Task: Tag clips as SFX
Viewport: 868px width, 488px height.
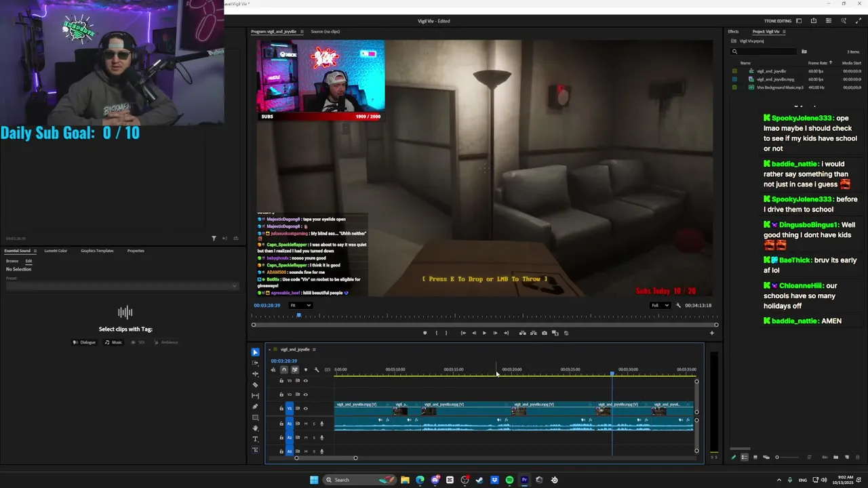Action: (x=138, y=342)
